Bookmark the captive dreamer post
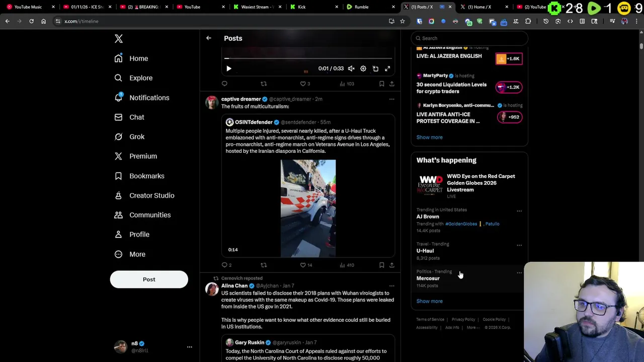 [382, 265]
